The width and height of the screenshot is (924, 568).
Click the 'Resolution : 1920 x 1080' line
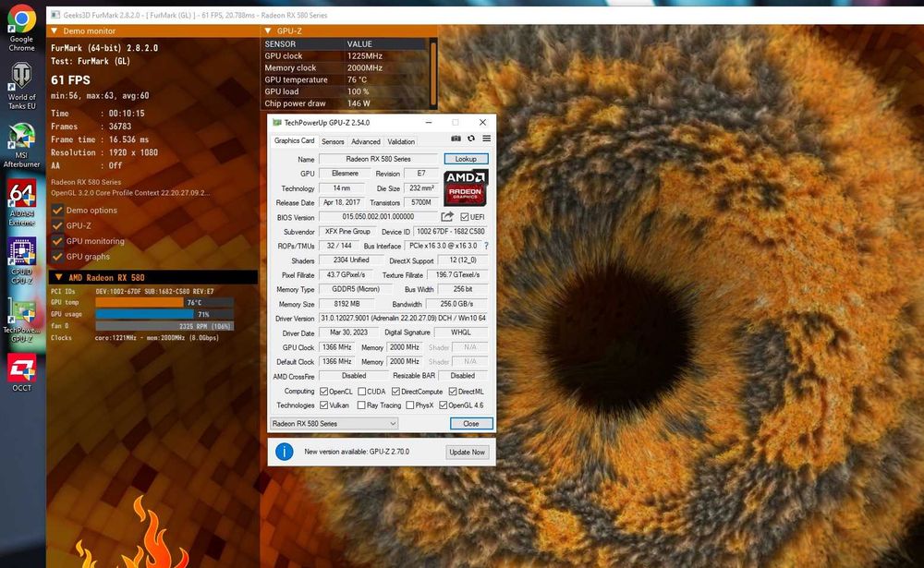[104, 152]
